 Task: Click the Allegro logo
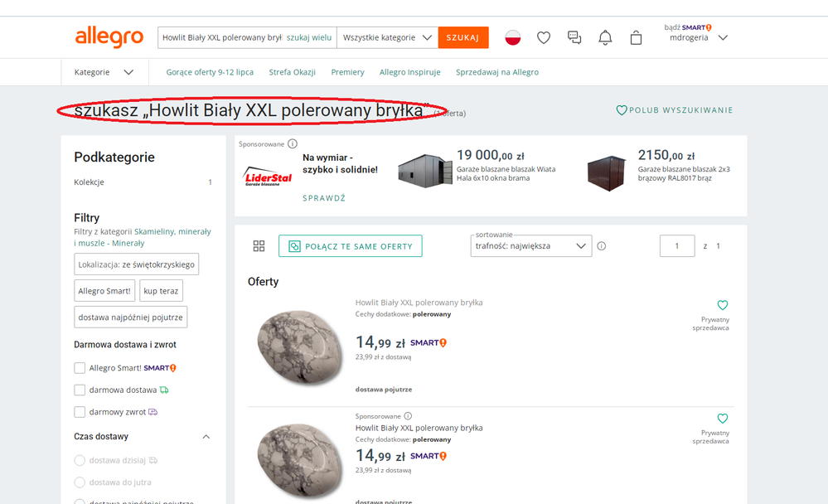point(109,37)
